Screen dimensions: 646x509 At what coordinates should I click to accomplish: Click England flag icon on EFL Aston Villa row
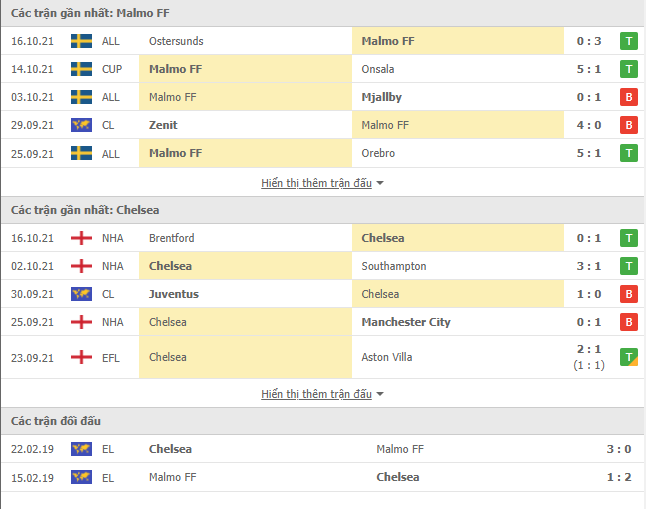(81, 357)
